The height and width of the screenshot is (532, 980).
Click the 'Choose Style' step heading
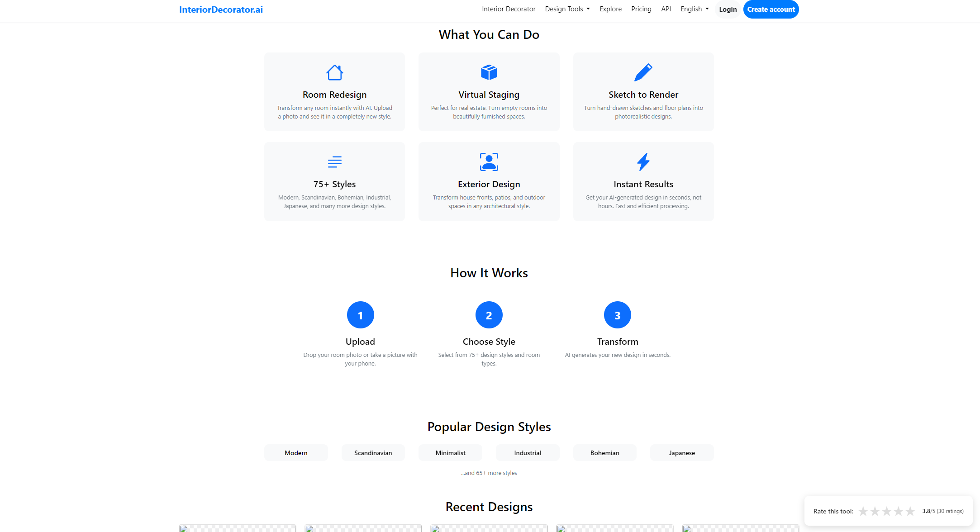(x=489, y=342)
